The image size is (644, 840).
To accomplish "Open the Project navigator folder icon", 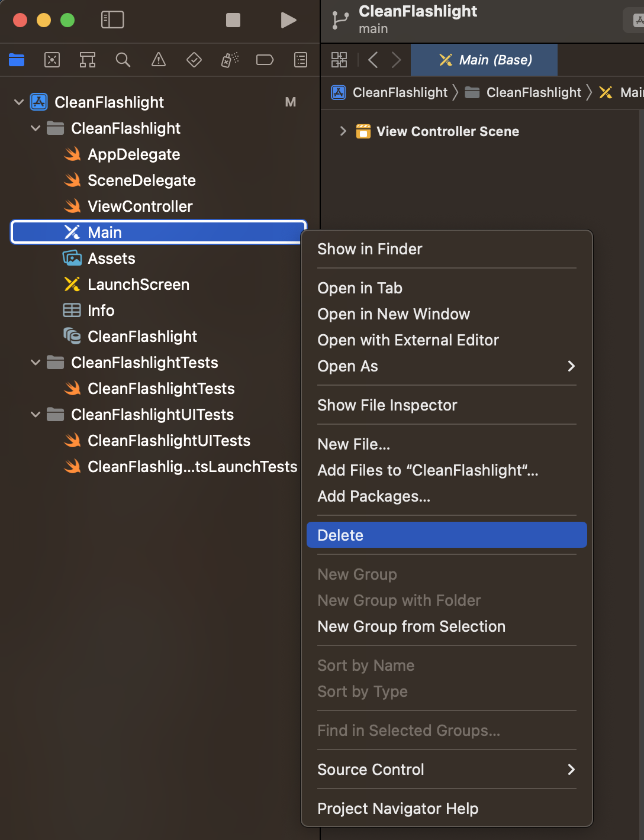I will pyautogui.click(x=17, y=60).
